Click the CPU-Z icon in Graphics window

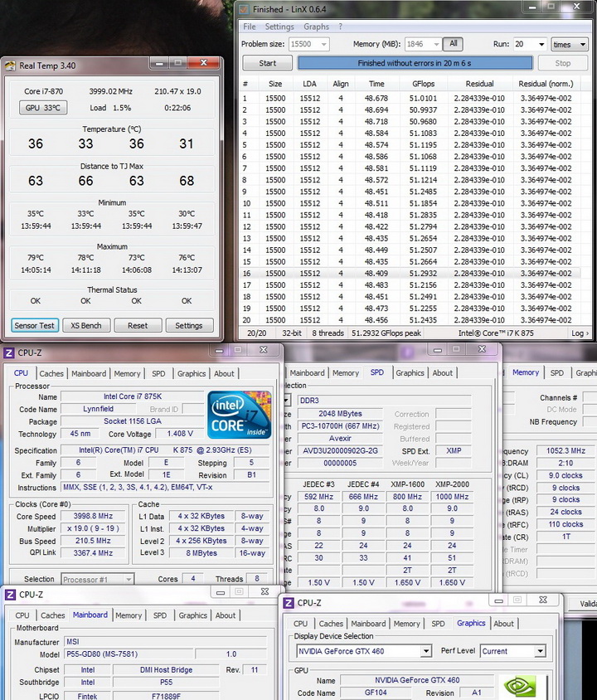[289, 603]
